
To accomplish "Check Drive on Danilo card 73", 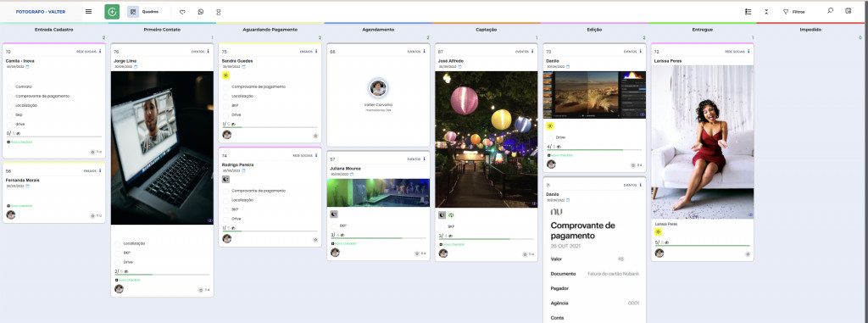I will click(x=549, y=137).
